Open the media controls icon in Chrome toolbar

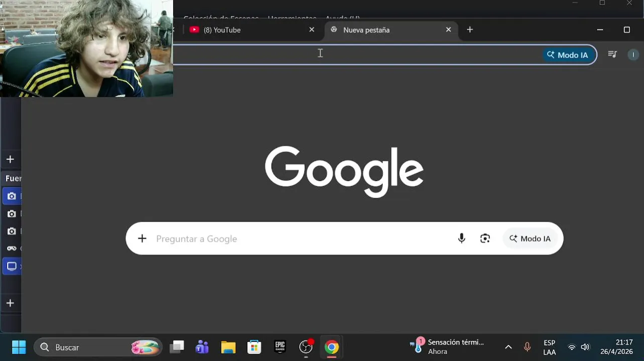[612, 55]
